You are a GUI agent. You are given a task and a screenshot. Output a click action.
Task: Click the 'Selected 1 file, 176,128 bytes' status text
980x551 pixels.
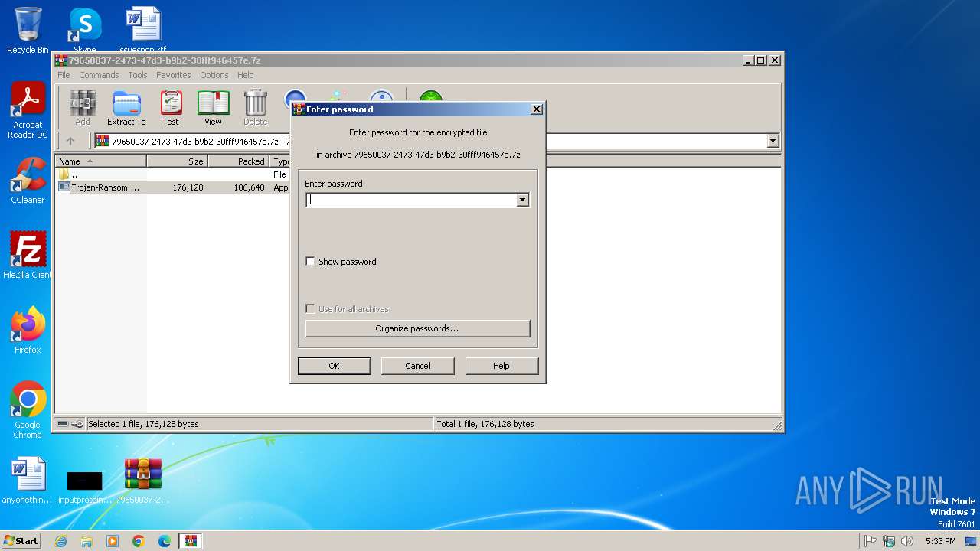click(143, 424)
